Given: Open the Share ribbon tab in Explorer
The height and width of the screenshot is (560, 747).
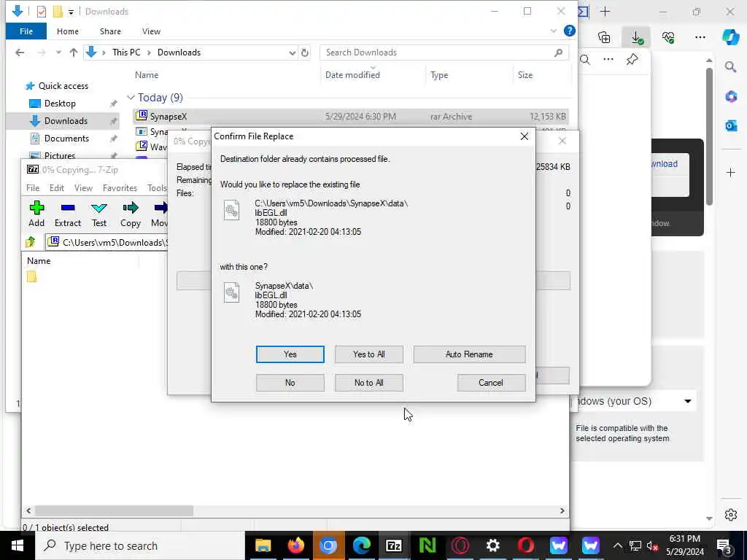Looking at the screenshot, I should tap(110, 31).
